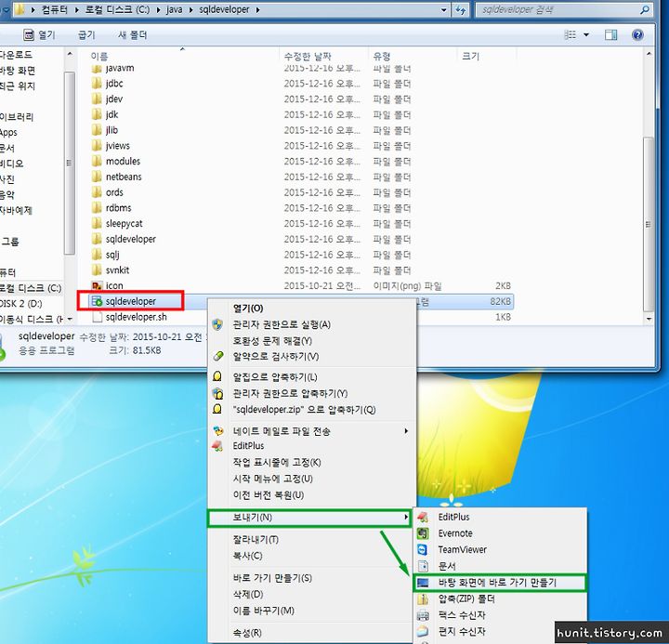Select 로컬 디스크 (C:) in navigation pane
The height and width of the screenshot is (644, 669).
31,288
